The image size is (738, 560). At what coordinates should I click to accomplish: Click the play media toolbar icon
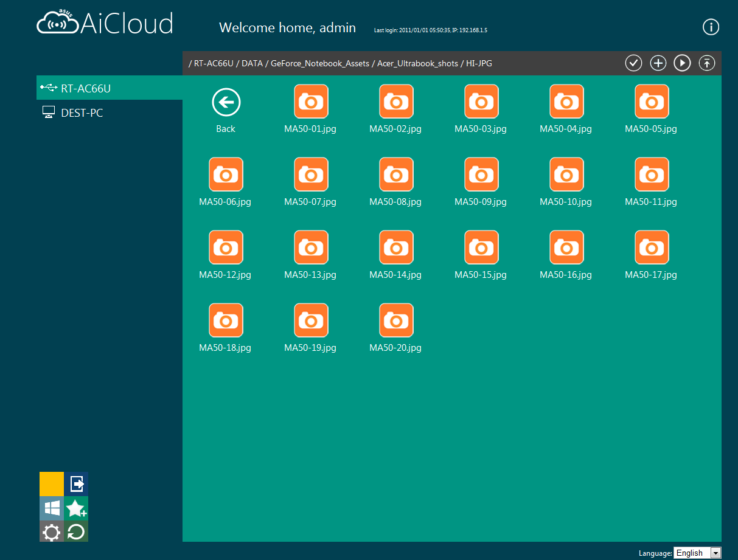pyautogui.click(x=682, y=63)
